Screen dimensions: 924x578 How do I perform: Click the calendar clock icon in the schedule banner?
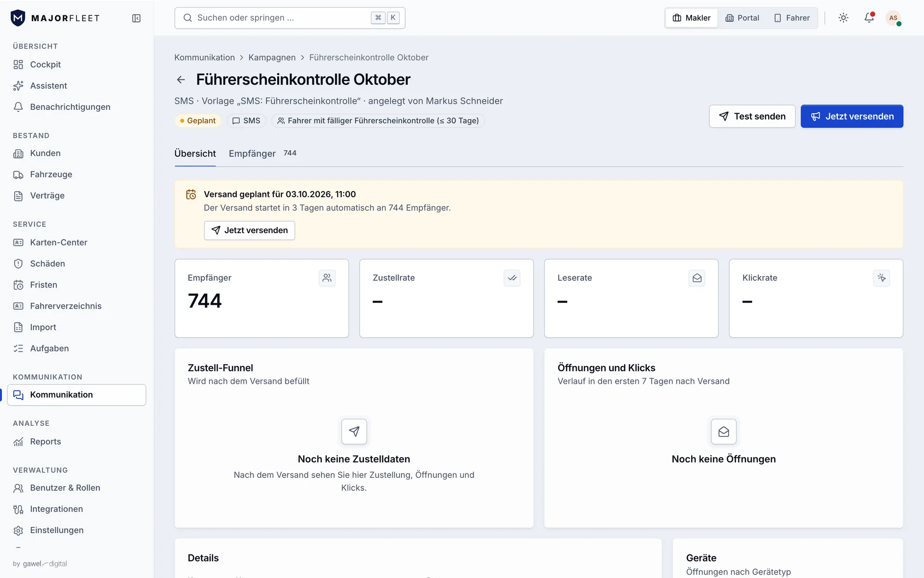[x=191, y=195]
